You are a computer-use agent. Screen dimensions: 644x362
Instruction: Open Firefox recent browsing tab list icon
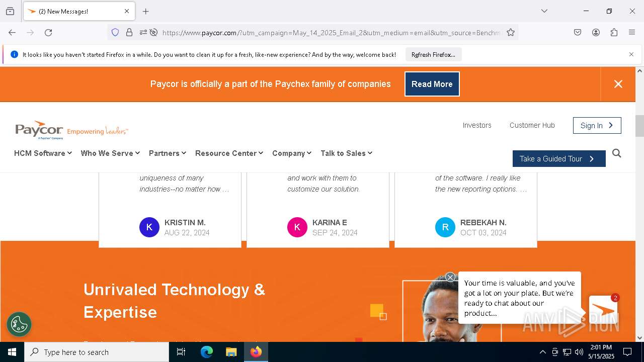coord(10,11)
